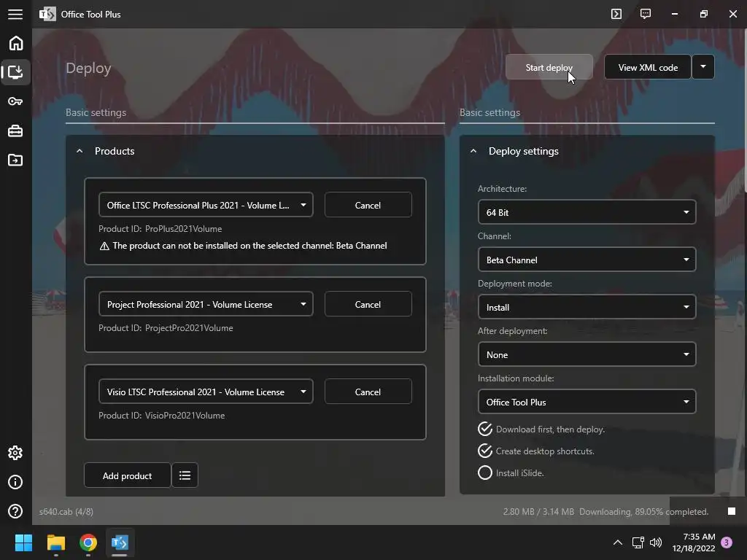Open the hamburger navigation menu
747x560 pixels.
coord(15,15)
